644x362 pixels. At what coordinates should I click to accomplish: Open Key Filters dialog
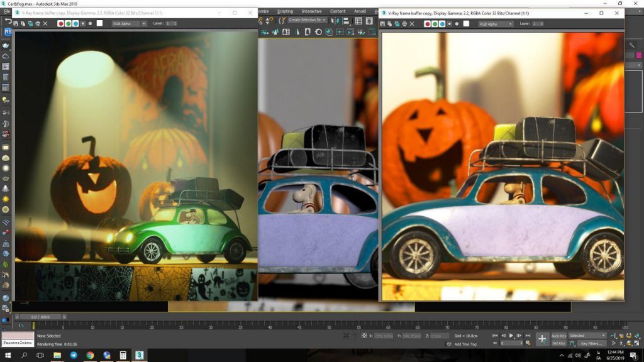point(592,343)
